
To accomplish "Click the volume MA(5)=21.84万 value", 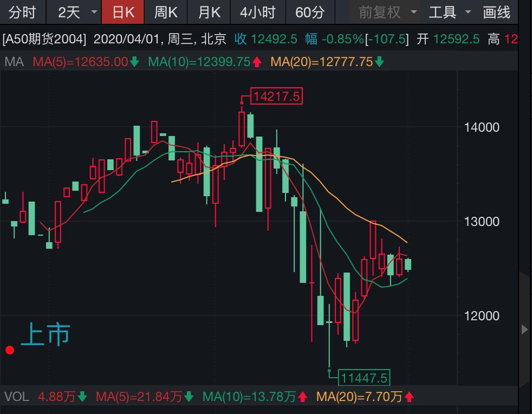I will [x=139, y=396].
